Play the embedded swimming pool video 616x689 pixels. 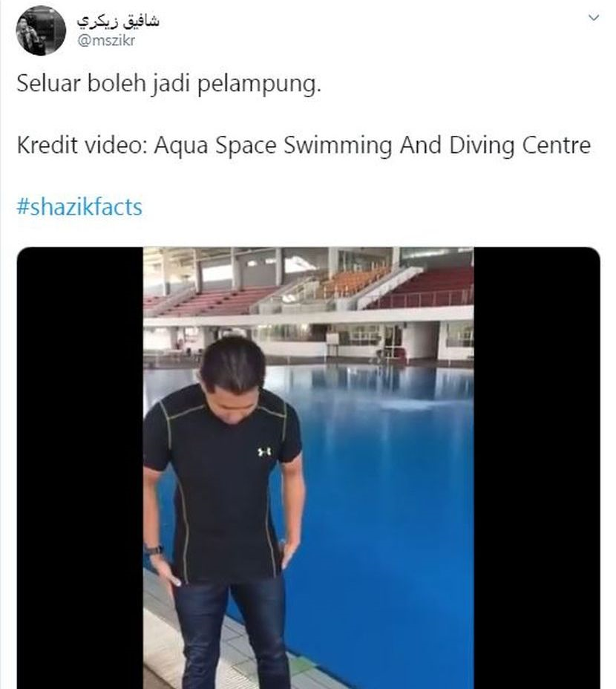coord(309,468)
